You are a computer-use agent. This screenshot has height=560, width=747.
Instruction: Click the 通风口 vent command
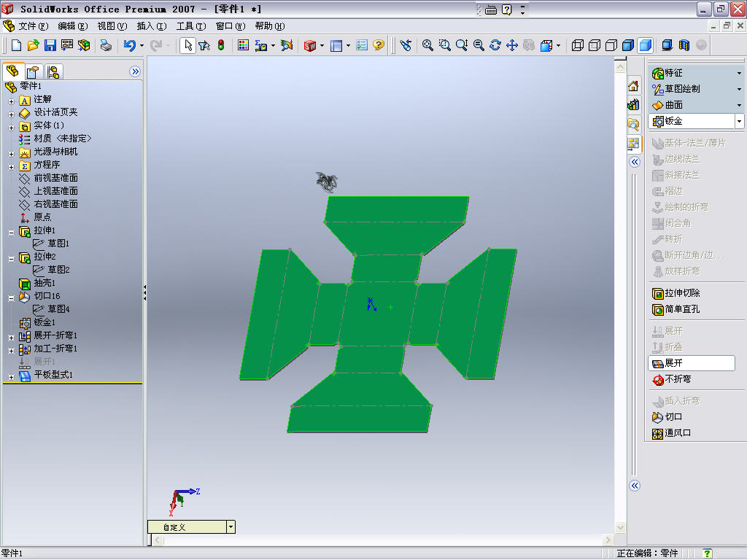671,433
